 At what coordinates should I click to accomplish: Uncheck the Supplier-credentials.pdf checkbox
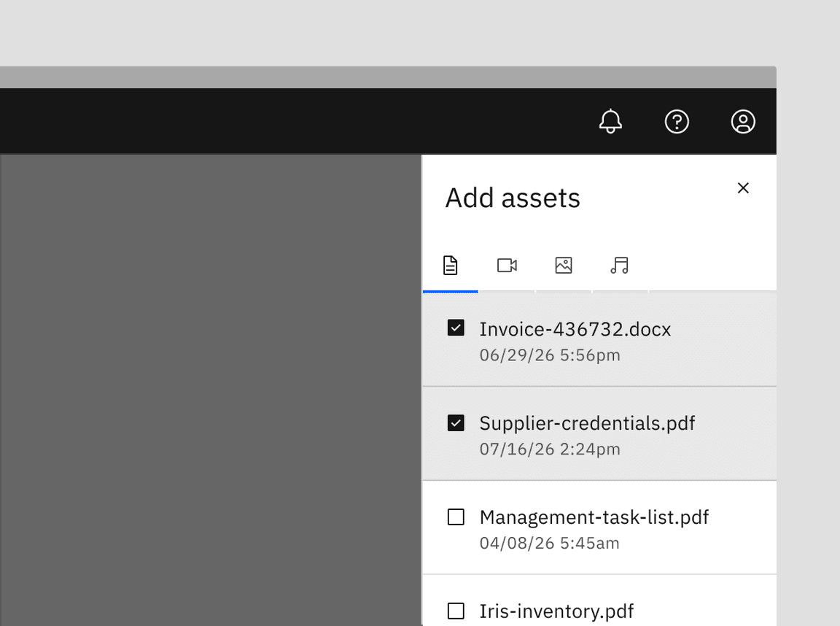pyautogui.click(x=456, y=422)
